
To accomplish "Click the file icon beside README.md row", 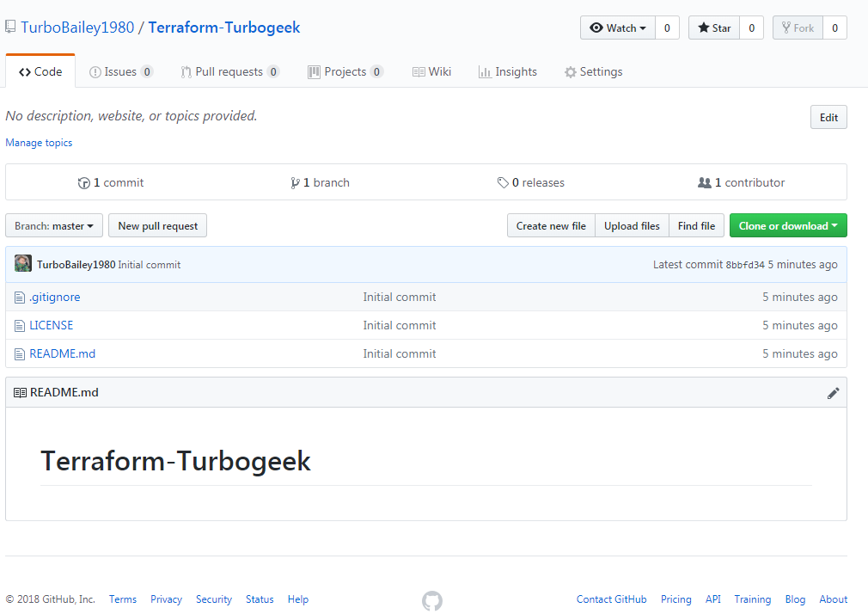I will 20,354.
